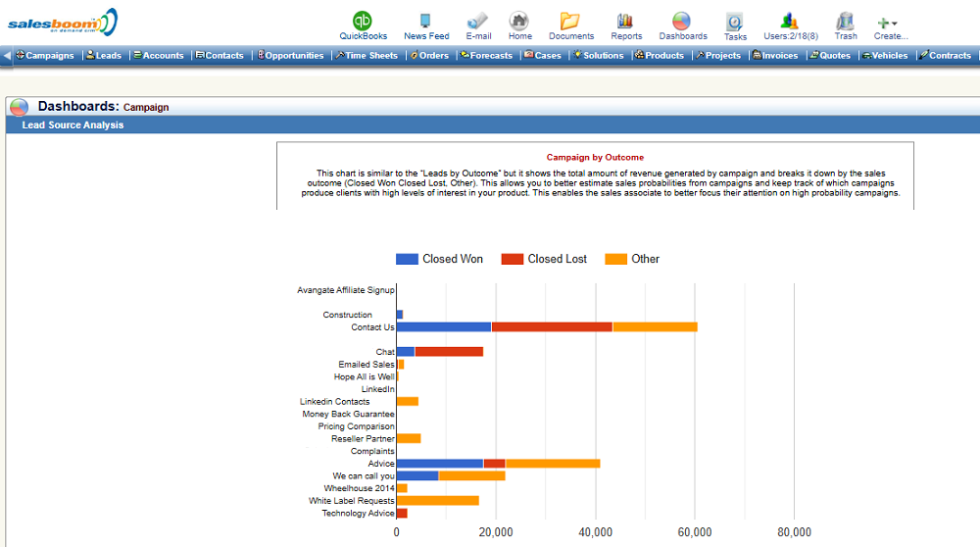Open the Trash icon

click(845, 21)
